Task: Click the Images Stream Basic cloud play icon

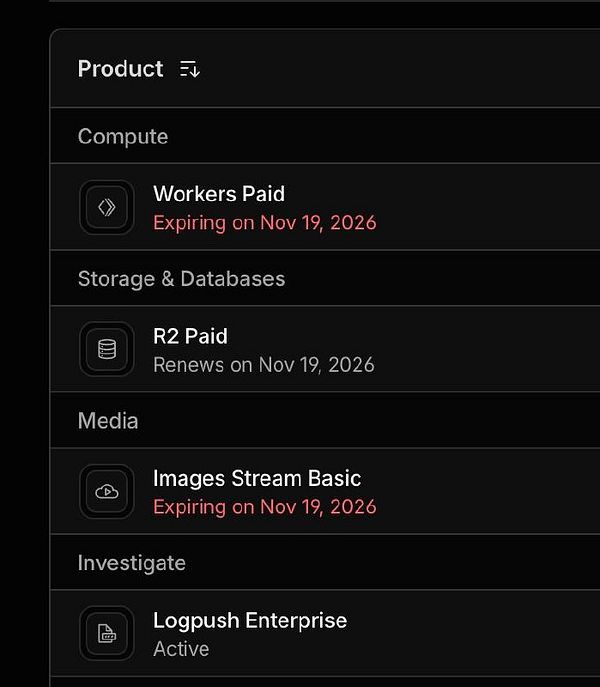Action: pyautogui.click(x=107, y=492)
